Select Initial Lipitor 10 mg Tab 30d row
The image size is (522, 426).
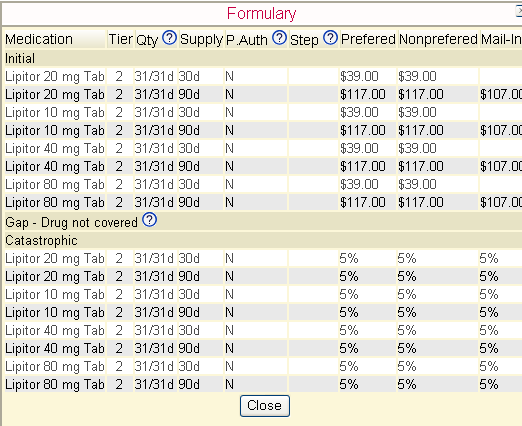click(x=263, y=112)
